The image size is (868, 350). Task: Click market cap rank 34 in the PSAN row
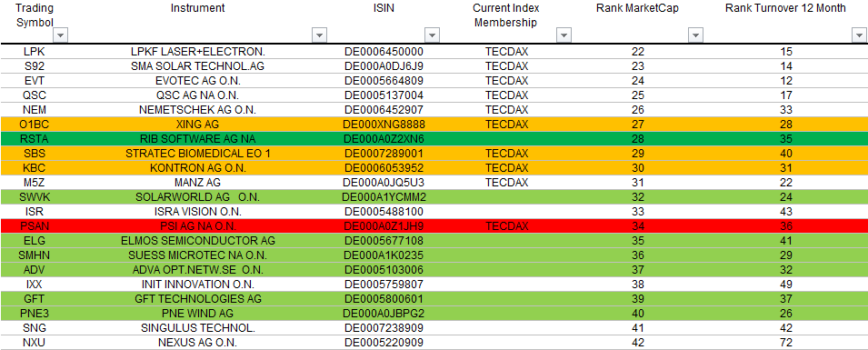[x=638, y=226]
